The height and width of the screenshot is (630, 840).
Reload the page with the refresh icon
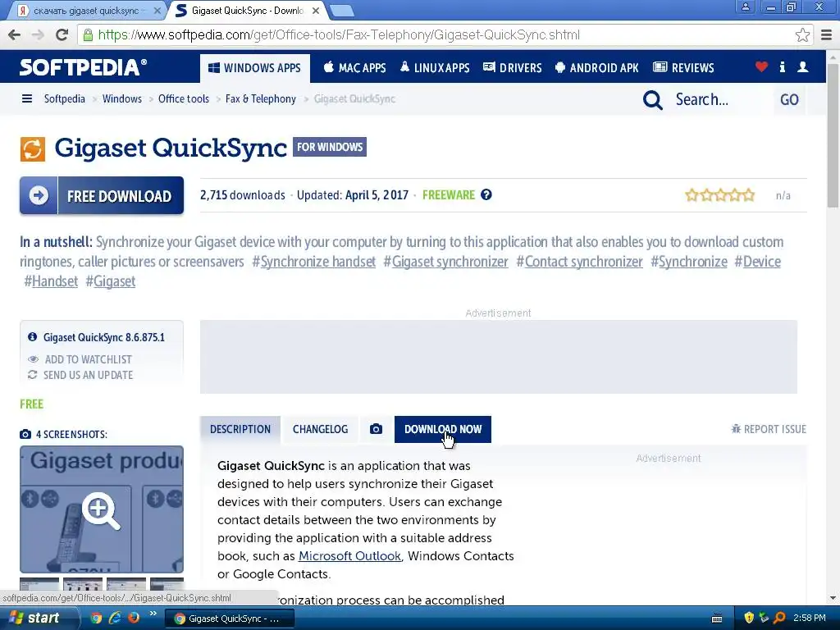point(62,34)
